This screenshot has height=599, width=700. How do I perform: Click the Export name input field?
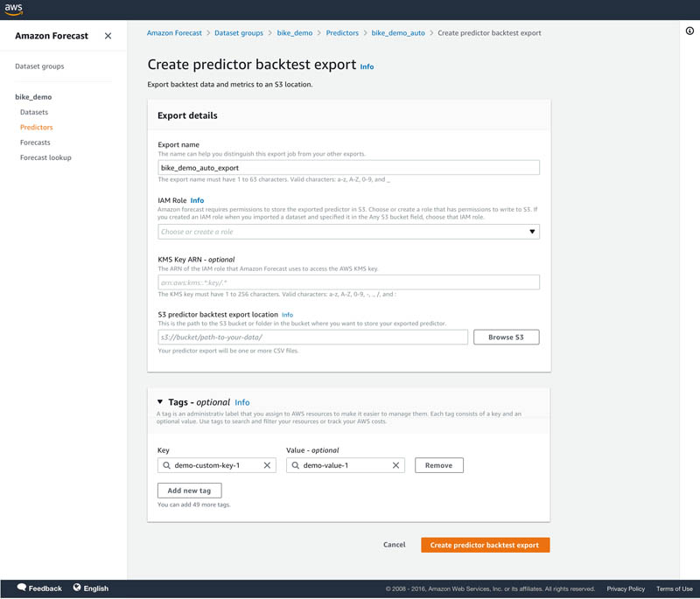pos(348,168)
